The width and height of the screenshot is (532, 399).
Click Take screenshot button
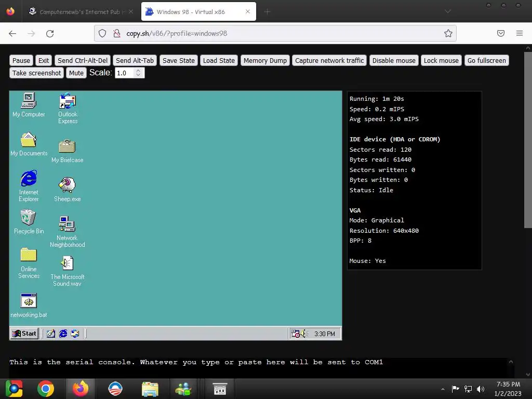pyautogui.click(x=37, y=73)
